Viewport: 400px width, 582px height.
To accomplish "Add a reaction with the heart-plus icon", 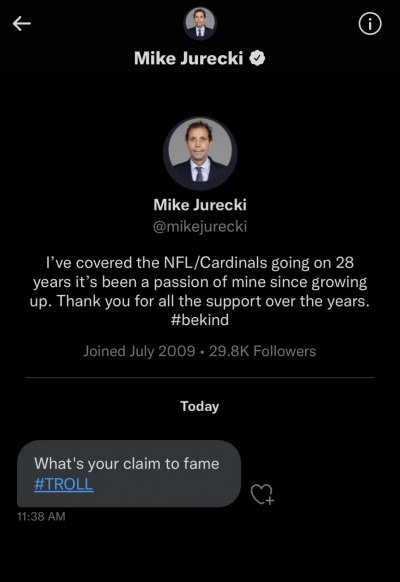I will 262,494.
